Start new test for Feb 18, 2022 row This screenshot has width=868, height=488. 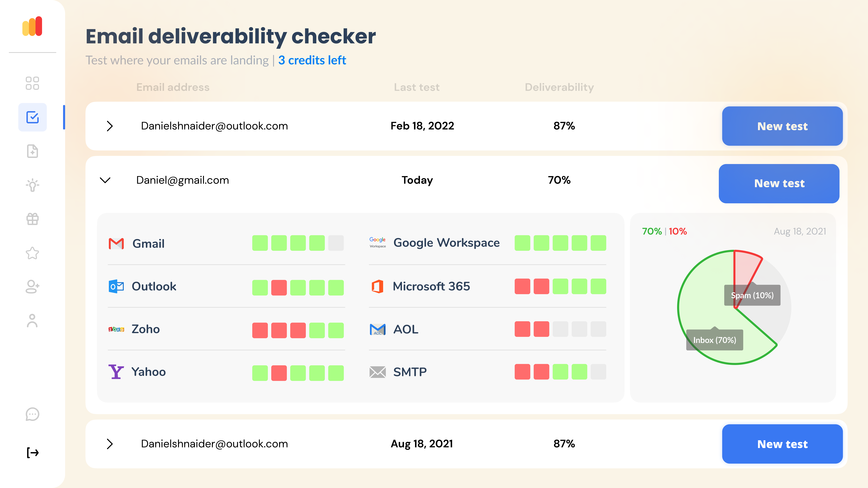pyautogui.click(x=782, y=126)
